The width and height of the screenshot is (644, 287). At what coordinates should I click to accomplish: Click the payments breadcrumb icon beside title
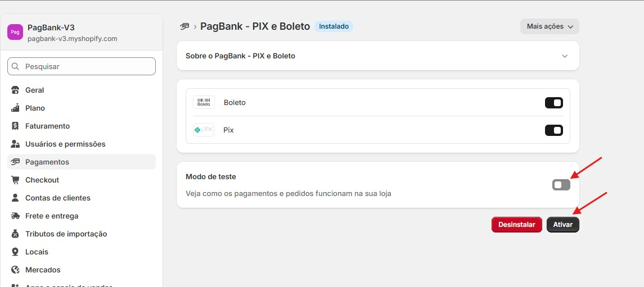185,26
